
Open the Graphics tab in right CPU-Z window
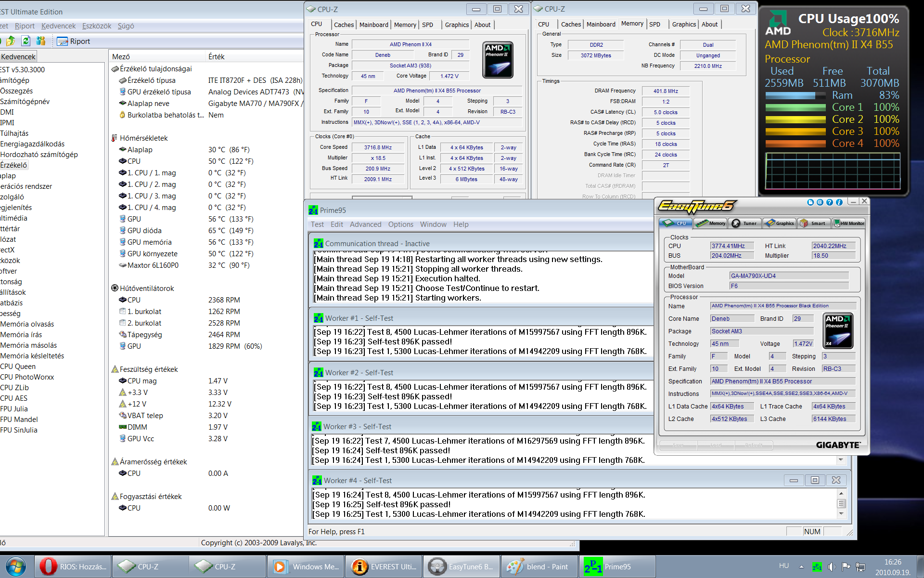click(x=684, y=24)
